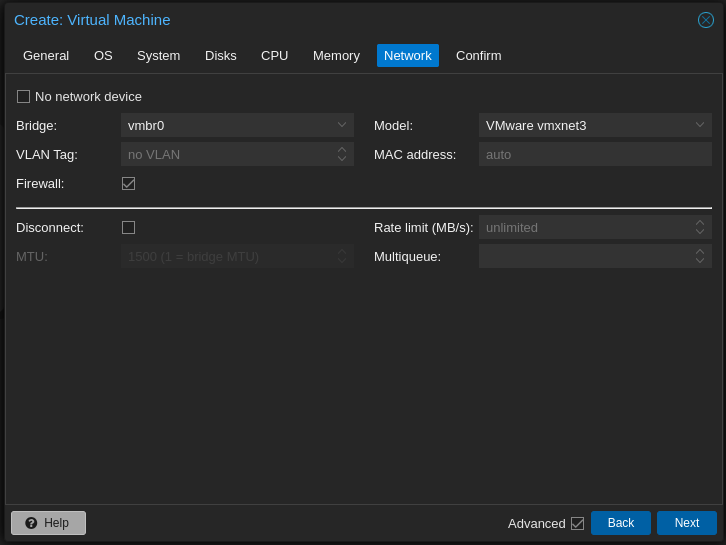Click the Network tab

(x=407, y=56)
